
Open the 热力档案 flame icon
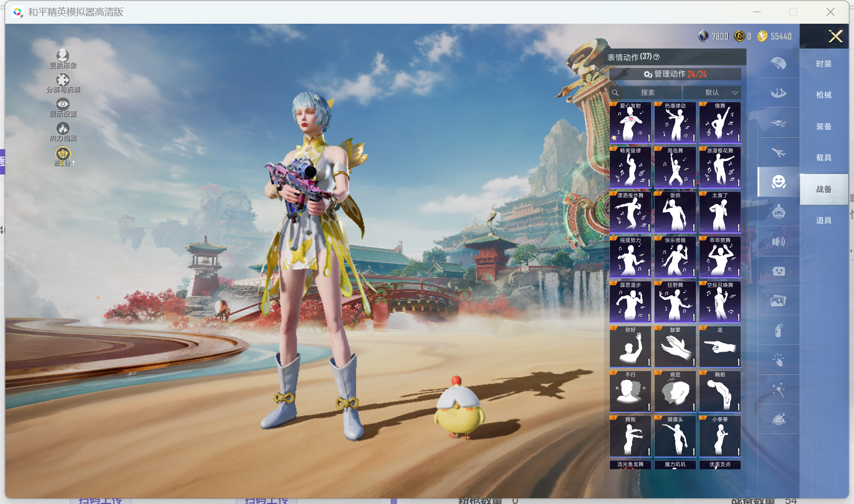[63, 129]
